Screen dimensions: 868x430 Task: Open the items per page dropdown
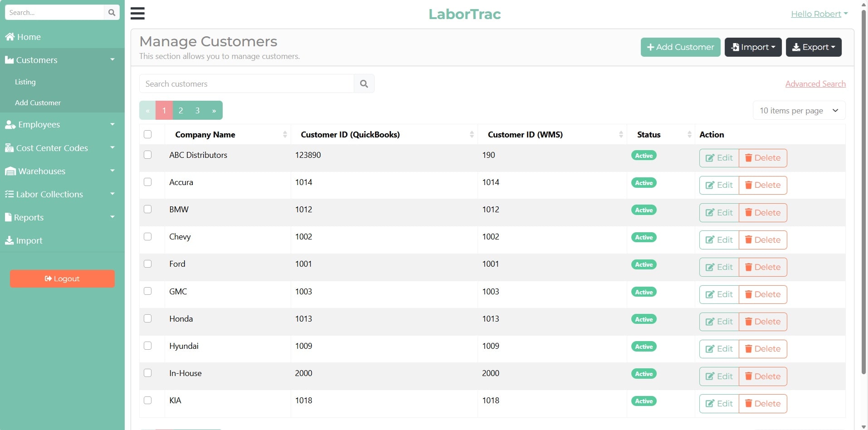(x=799, y=111)
